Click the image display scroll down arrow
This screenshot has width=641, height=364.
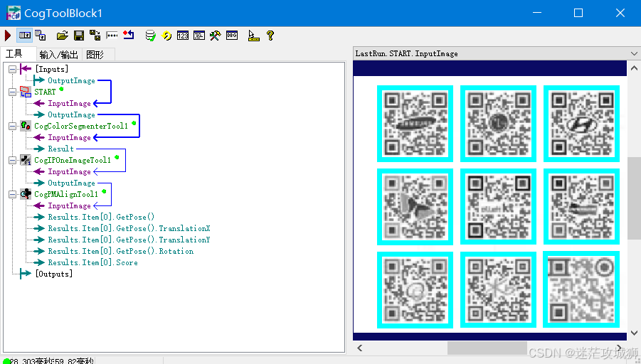point(634,333)
